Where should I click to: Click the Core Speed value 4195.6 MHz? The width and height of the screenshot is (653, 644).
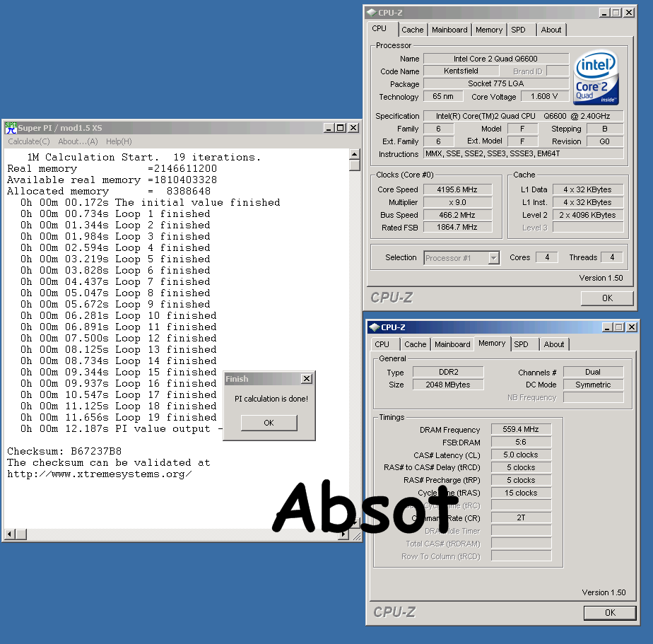click(x=457, y=189)
